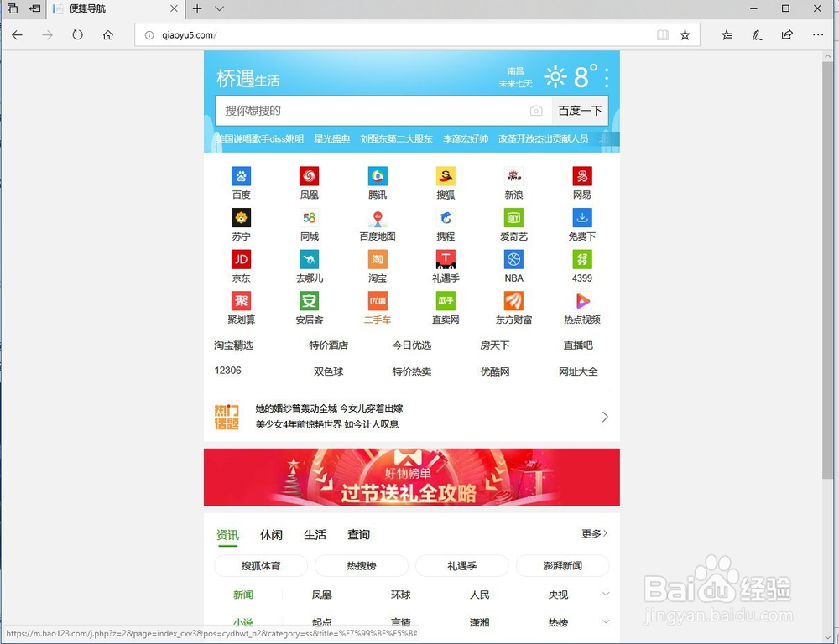839x644 pixels.
Task: Open the Baidu Maps (百度地图) icon
Action: [x=378, y=218]
